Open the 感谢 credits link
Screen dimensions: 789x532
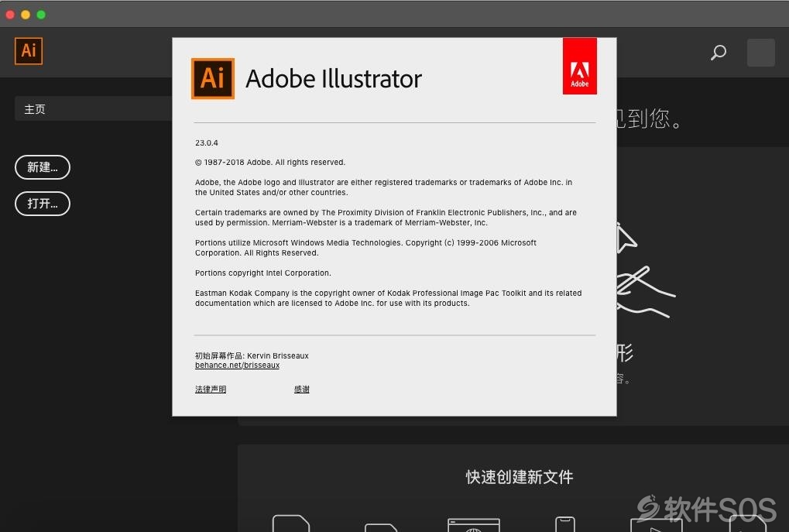tap(301, 389)
